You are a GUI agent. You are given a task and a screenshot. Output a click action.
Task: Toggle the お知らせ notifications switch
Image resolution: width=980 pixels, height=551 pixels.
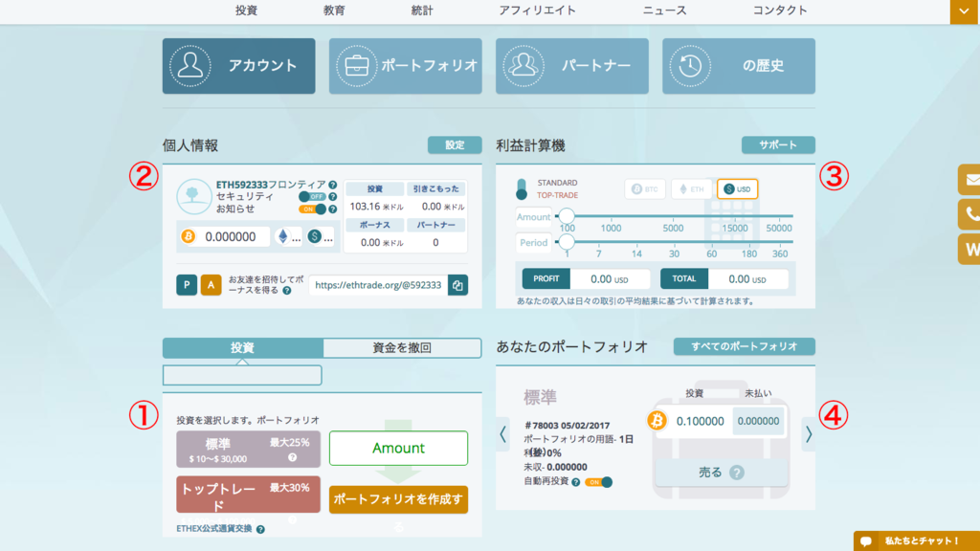[x=312, y=209]
